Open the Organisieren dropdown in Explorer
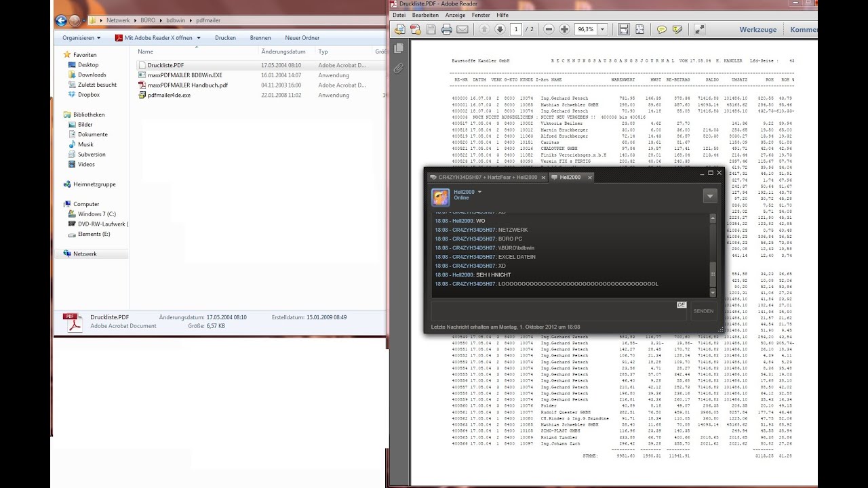 pos(81,38)
